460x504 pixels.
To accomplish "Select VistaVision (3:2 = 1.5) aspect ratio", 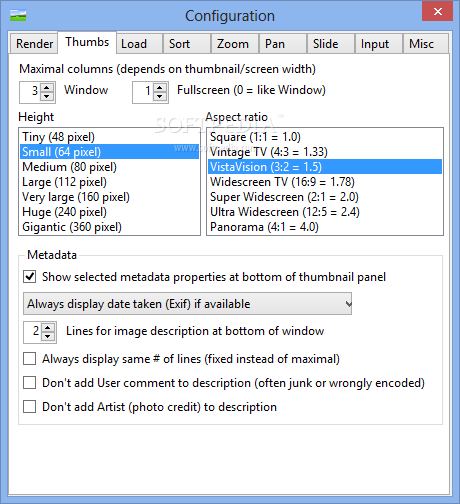I will coord(325,167).
